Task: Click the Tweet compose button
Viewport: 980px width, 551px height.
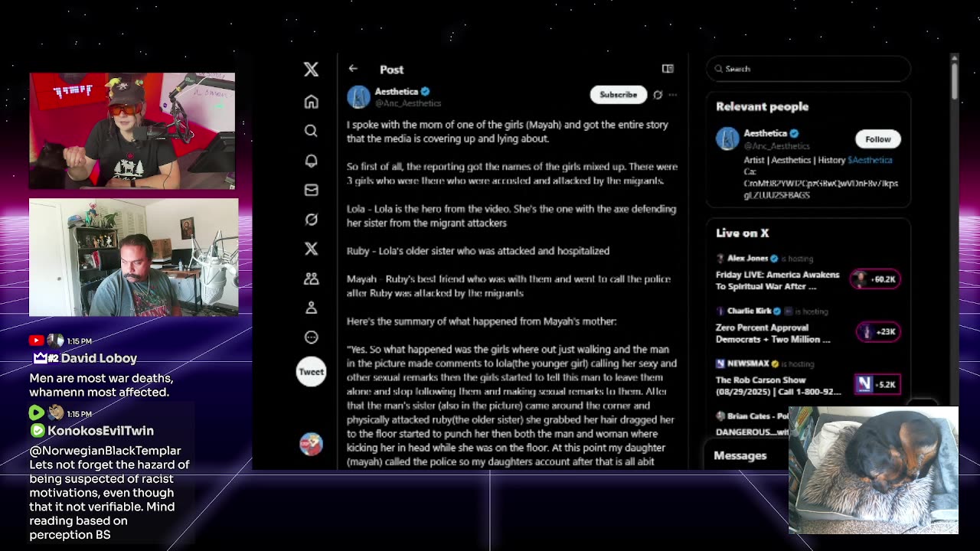Action: click(x=311, y=372)
